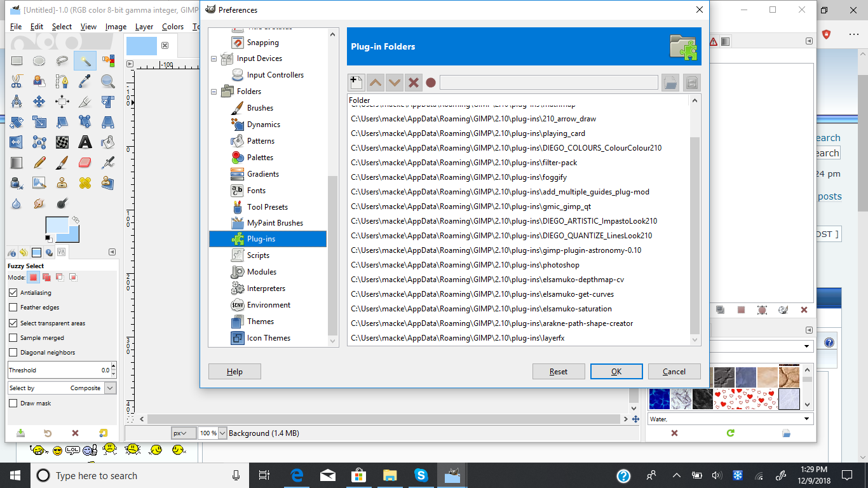
Task: Choose Intersect with selection mode
Action: click(73, 277)
